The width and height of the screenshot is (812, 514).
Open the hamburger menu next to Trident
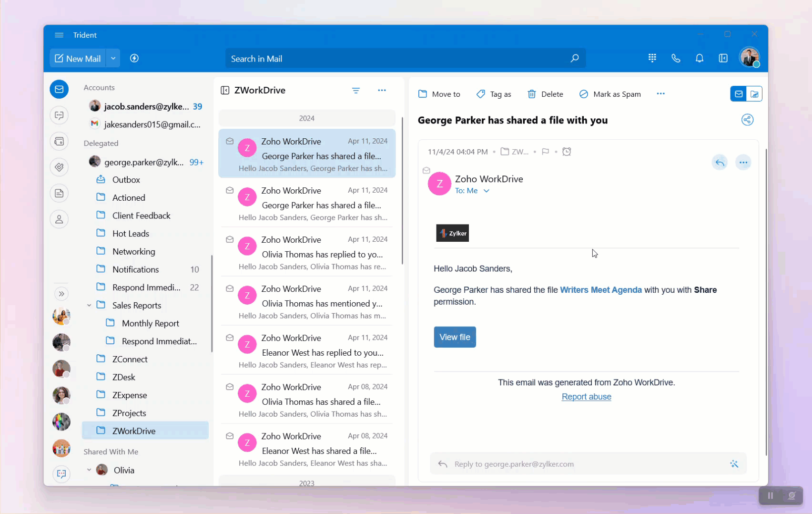59,35
